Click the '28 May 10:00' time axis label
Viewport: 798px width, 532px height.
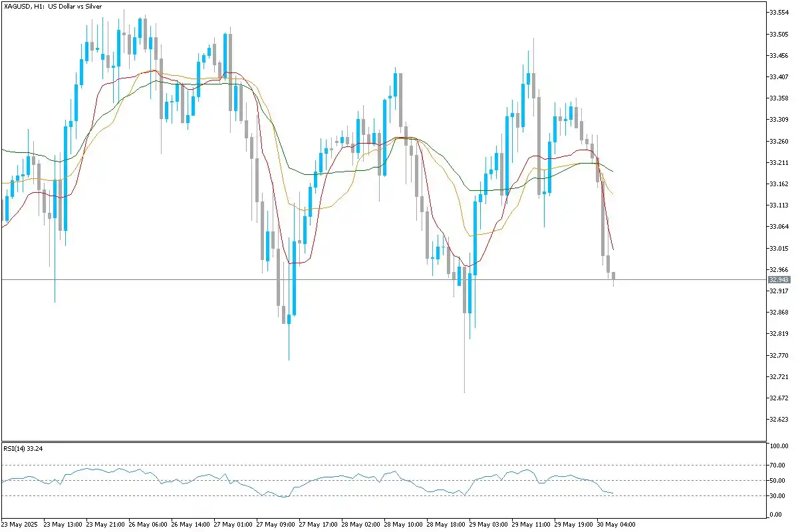click(403, 525)
